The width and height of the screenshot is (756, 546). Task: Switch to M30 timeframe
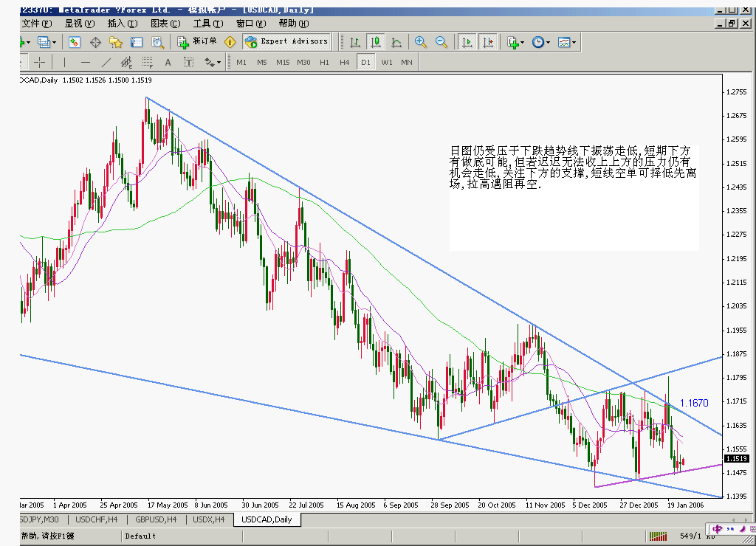pyautogui.click(x=303, y=62)
